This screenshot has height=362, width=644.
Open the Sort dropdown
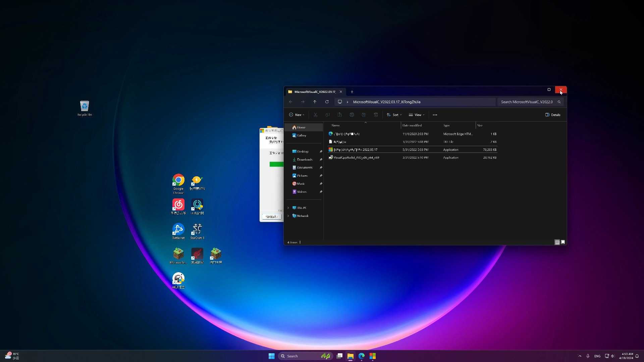394,115
